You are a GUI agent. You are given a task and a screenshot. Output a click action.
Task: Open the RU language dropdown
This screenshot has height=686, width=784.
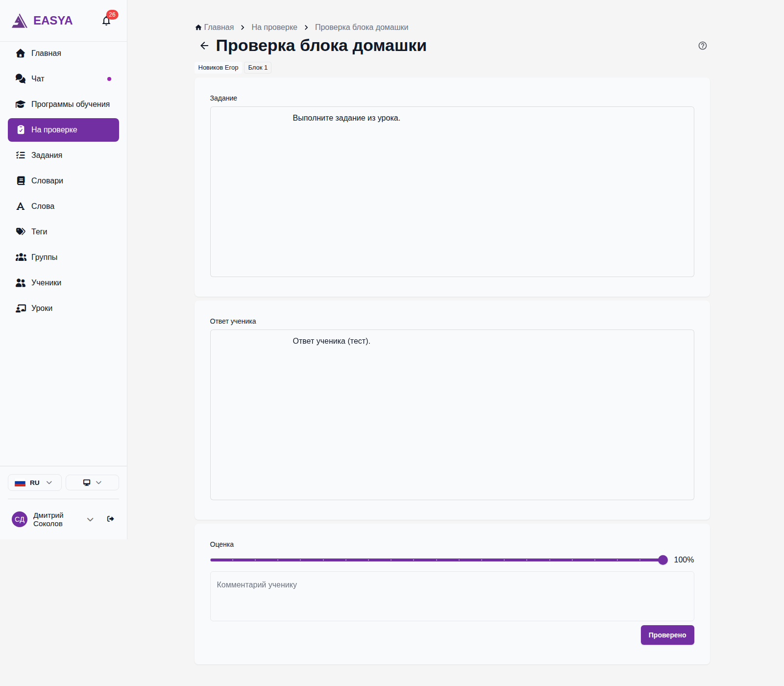34,483
